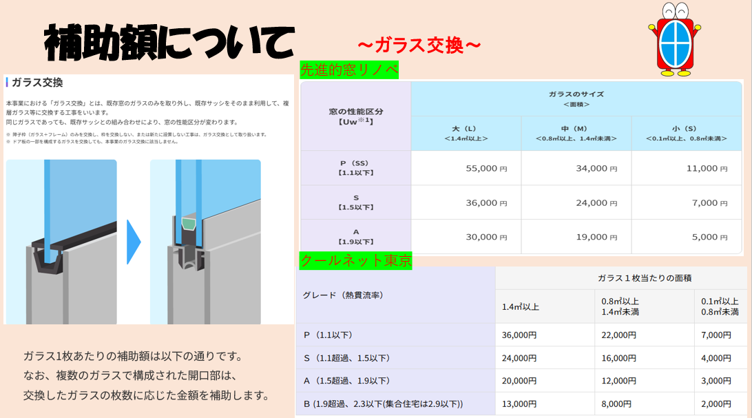This screenshot has width=752, height=418.
Task: Click the 5,000円 cell
Action: coord(687,237)
